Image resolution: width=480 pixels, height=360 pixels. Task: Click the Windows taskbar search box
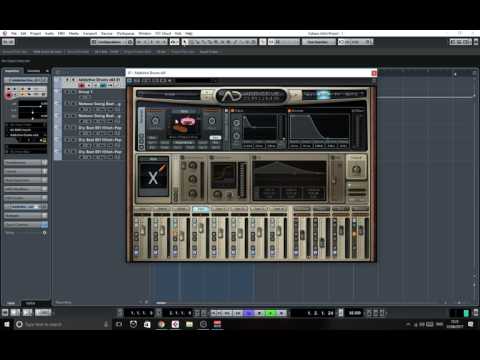tap(62, 324)
